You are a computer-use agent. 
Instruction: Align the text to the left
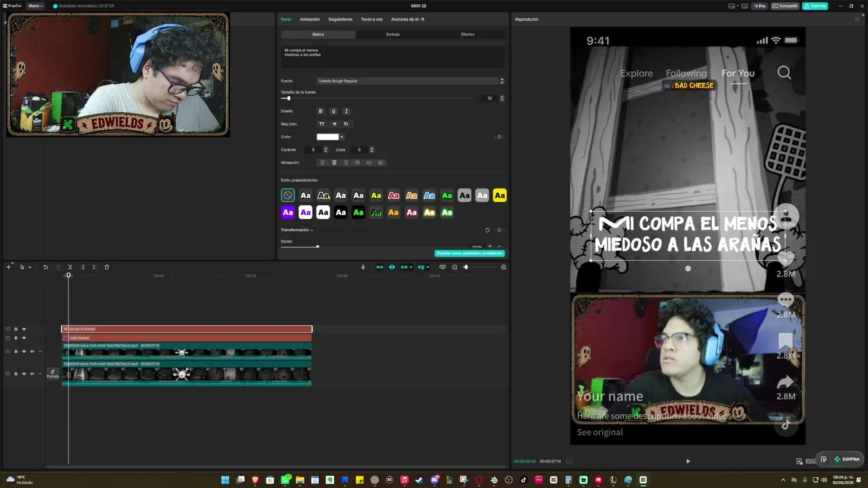[x=322, y=163]
